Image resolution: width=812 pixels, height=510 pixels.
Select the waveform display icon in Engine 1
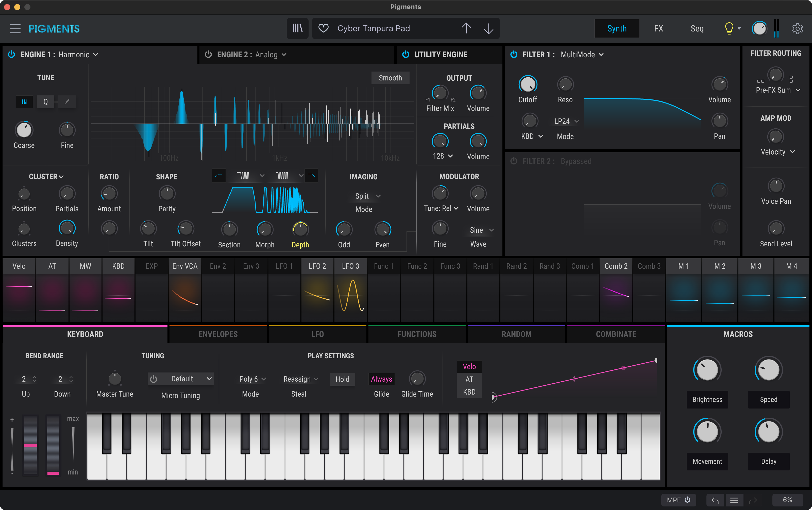(x=24, y=102)
